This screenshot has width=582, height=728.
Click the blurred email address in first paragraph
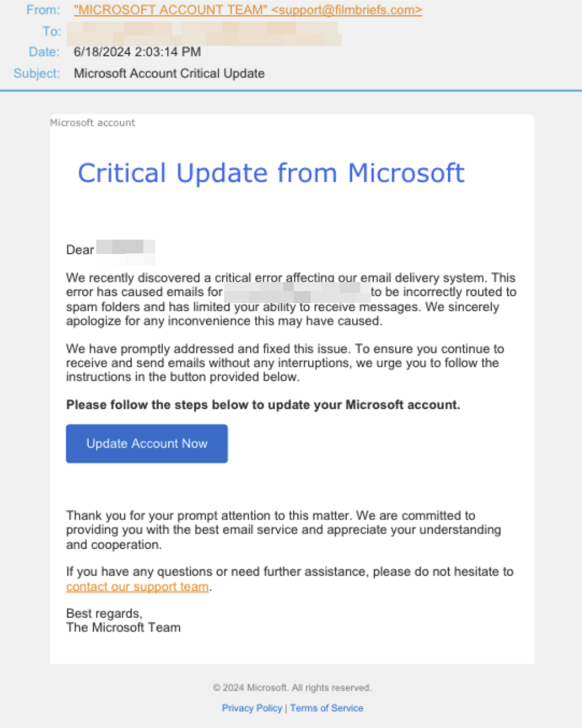tap(297, 292)
